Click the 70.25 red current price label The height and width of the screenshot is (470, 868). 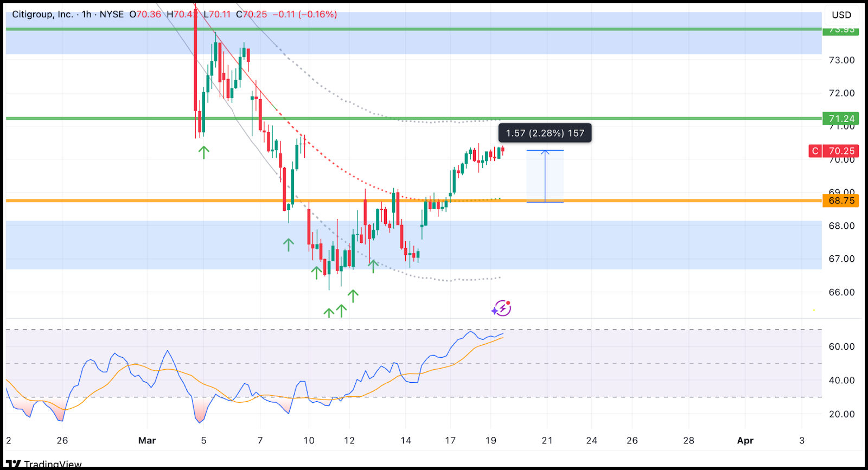click(x=841, y=151)
